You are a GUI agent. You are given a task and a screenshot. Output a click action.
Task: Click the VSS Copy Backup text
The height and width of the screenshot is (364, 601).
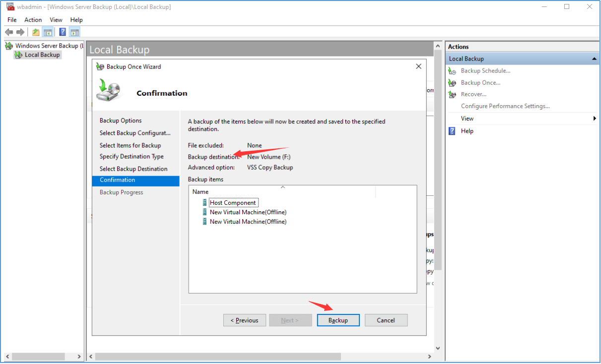coord(270,168)
